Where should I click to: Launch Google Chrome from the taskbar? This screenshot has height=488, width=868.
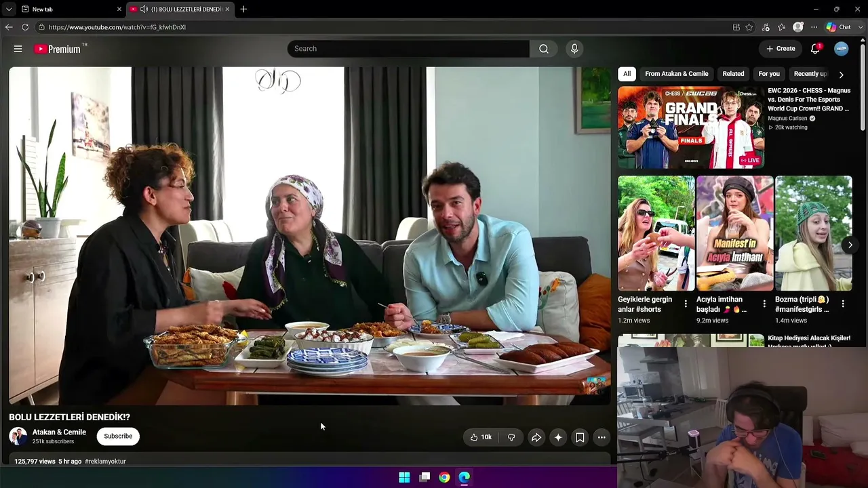pyautogui.click(x=444, y=477)
